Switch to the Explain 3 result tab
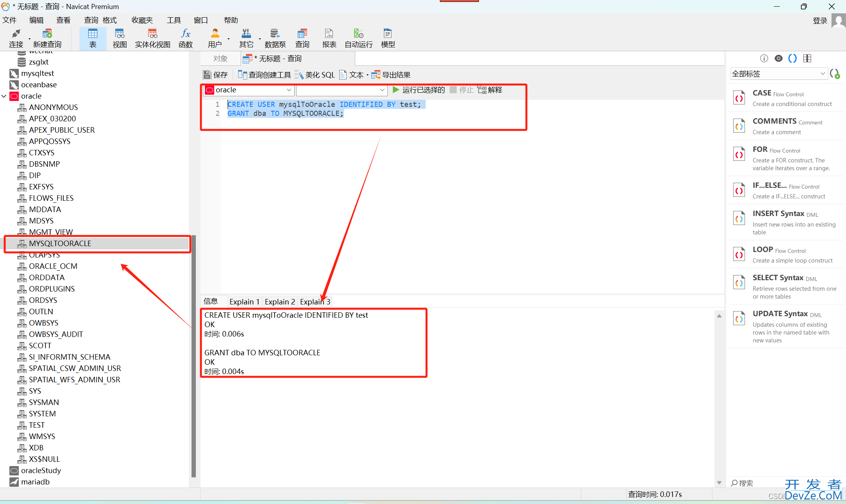 (315, 302)
